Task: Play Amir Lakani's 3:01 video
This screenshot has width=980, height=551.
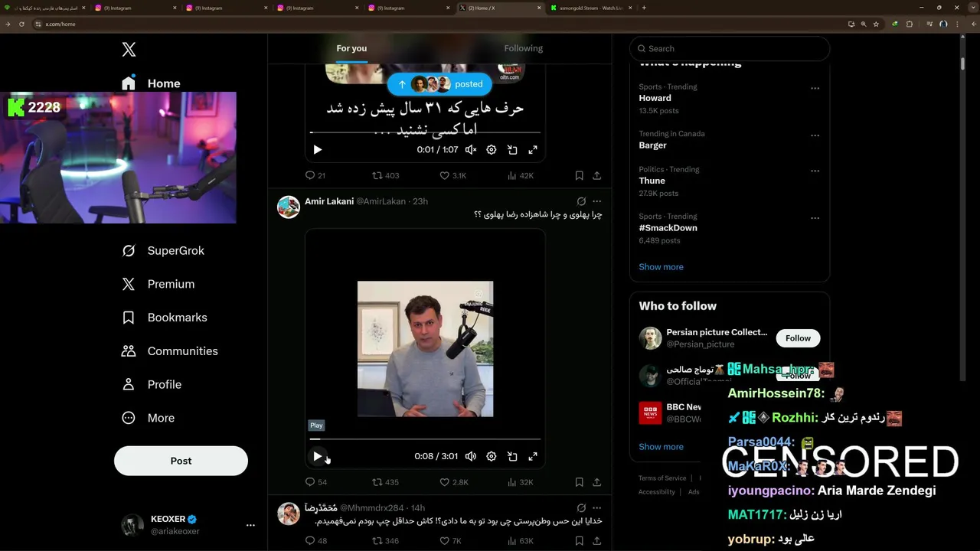Action: pos(318,456)
